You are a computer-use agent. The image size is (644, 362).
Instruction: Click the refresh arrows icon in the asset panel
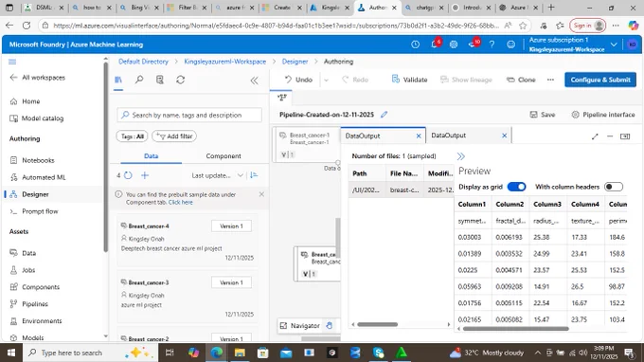pyautogui.click(x=180, y=80)
